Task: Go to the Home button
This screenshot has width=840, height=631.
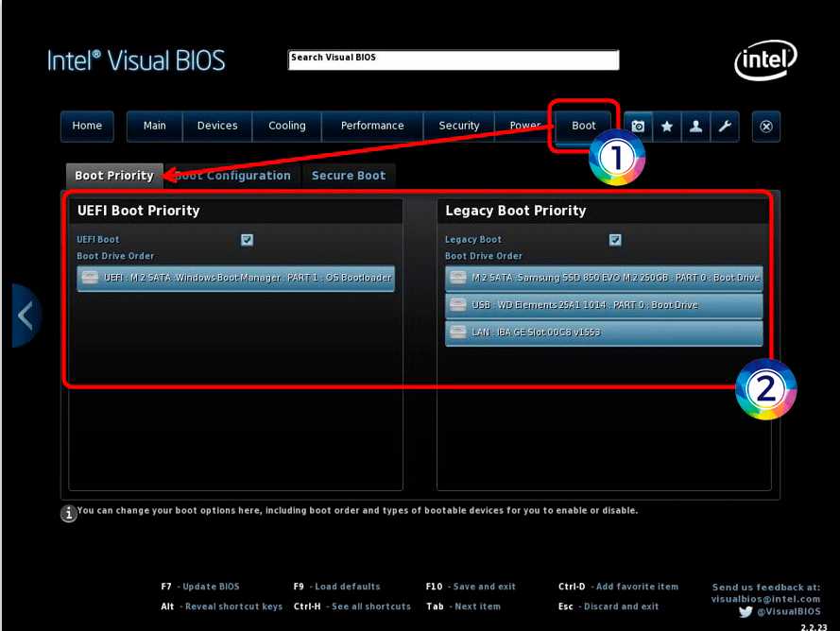Action: [x=87, y=127]
